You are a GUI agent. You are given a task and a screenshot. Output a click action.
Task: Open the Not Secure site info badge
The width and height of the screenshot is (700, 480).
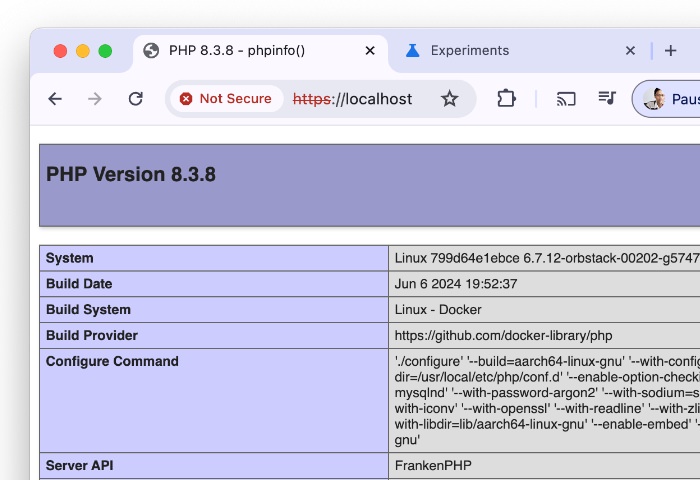(226, 99)
